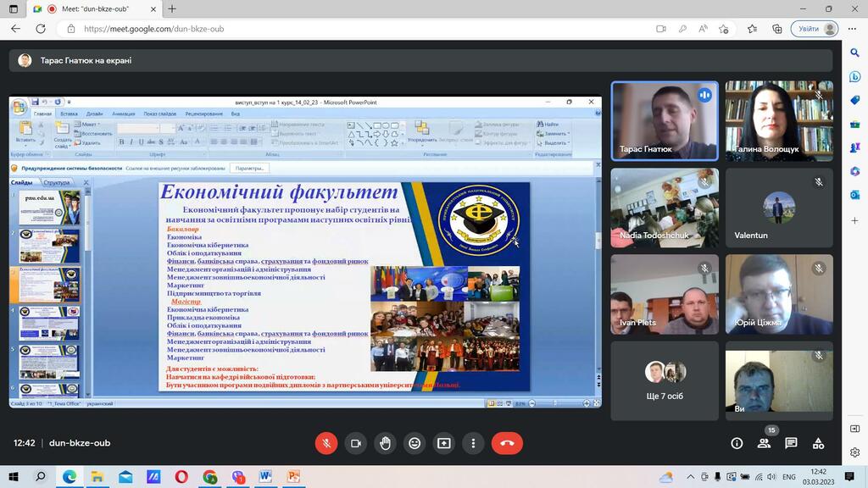Image resolution: width=868 pixels, height=488 pixels.
Task: Open the Opera icon on the taskbar
Action: (x=181, y=477)
